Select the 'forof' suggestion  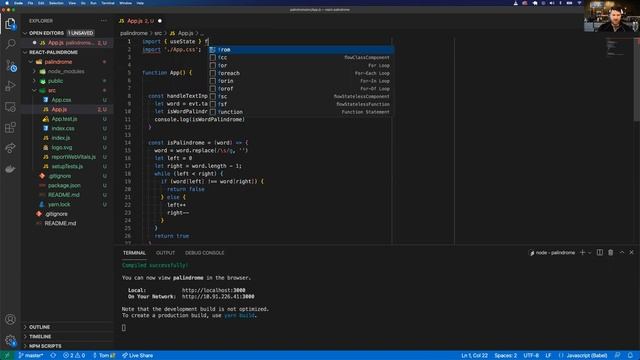coord(301,89)
